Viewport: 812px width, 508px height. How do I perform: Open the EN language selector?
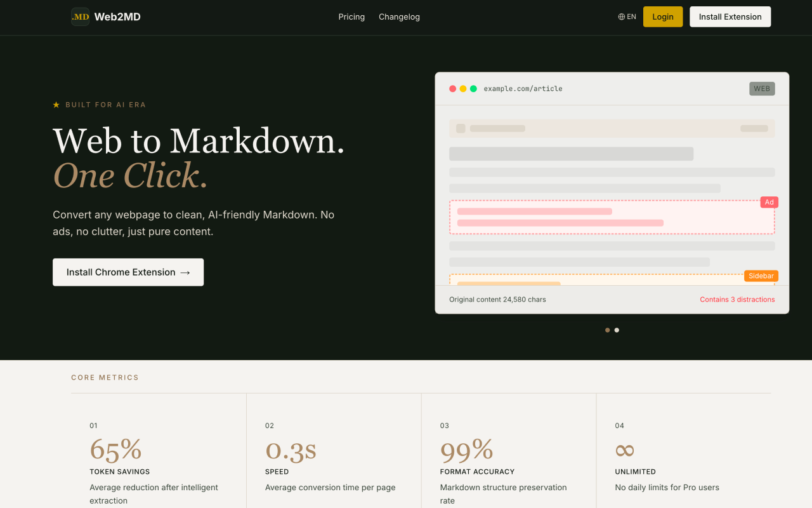point(627,17)
